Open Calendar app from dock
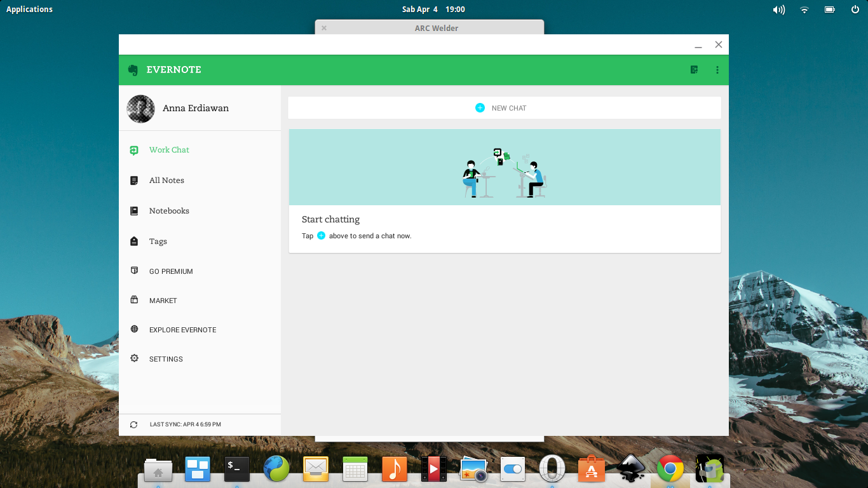868x488 pixels. coord(355,469)
